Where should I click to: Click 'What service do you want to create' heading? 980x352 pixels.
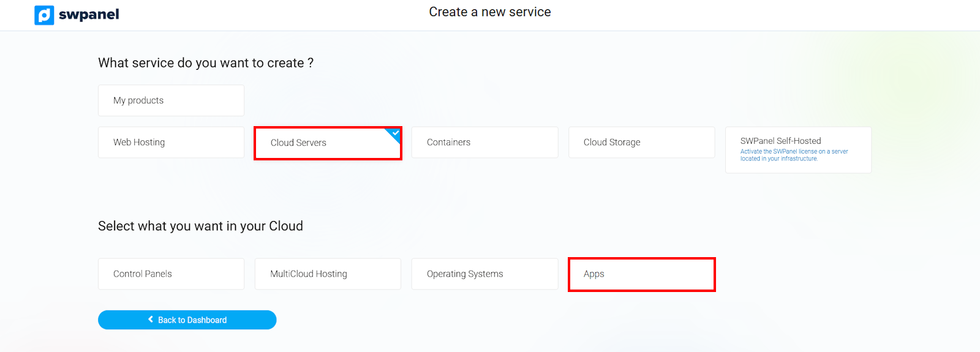pyautogui.click(x=206, y=63)
